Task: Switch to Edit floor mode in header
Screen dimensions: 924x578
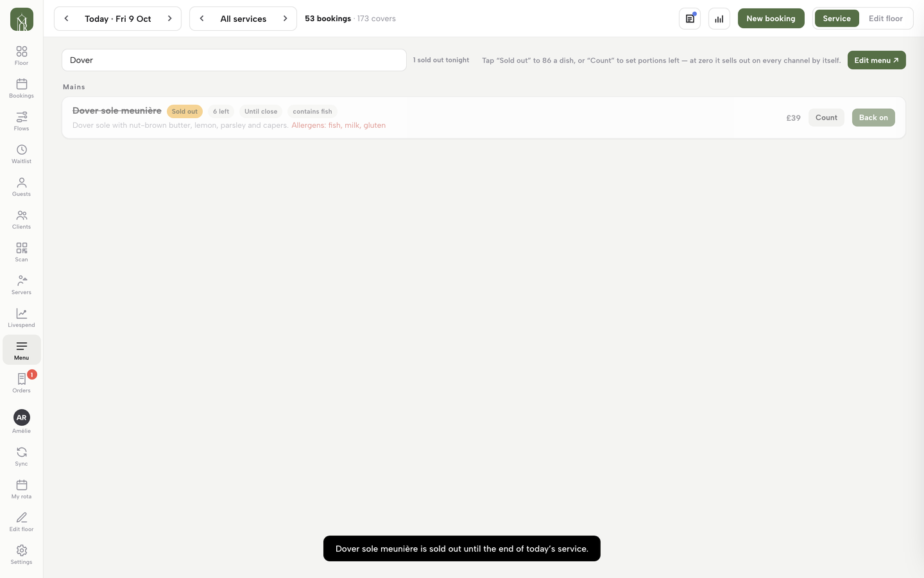Action: (886, 19)
